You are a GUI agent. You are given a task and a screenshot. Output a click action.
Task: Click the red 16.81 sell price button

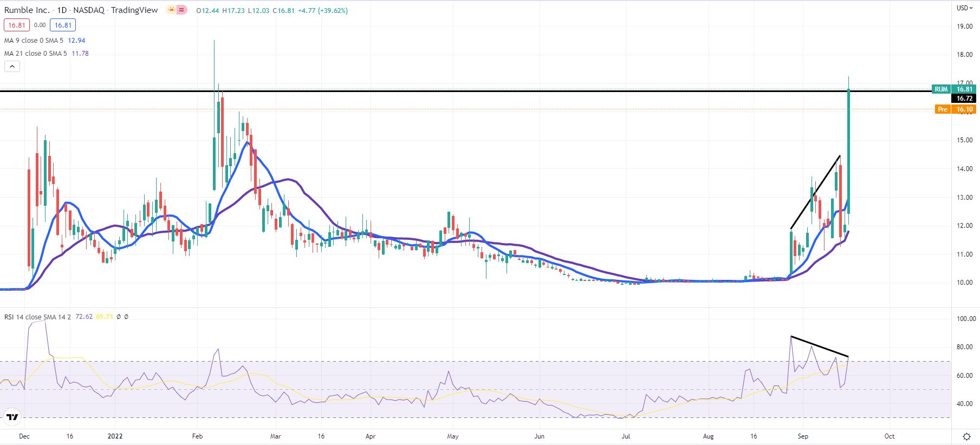click(17, 25)
